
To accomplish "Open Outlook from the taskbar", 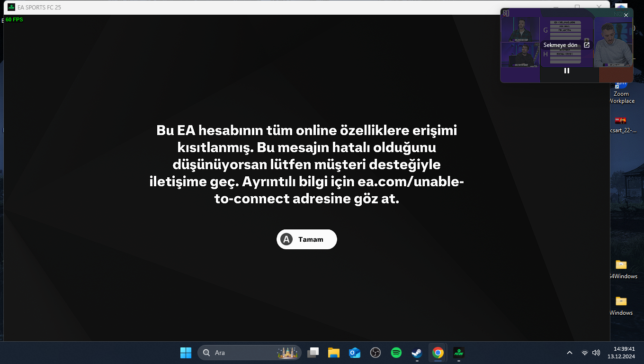I will click(x=355, y=353).
